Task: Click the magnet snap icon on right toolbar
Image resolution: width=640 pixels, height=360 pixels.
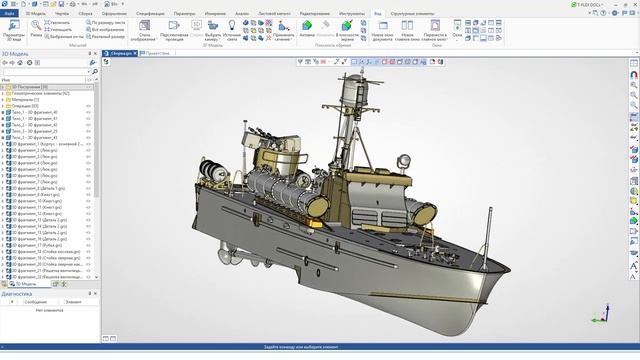Action: [633, 75]
